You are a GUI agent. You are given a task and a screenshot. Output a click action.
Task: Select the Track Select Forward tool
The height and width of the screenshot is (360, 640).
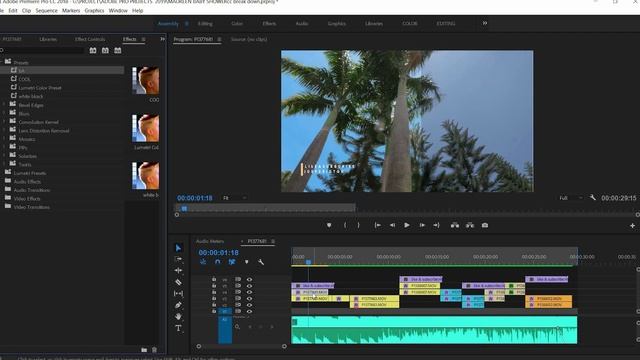[x=178, y=259]
